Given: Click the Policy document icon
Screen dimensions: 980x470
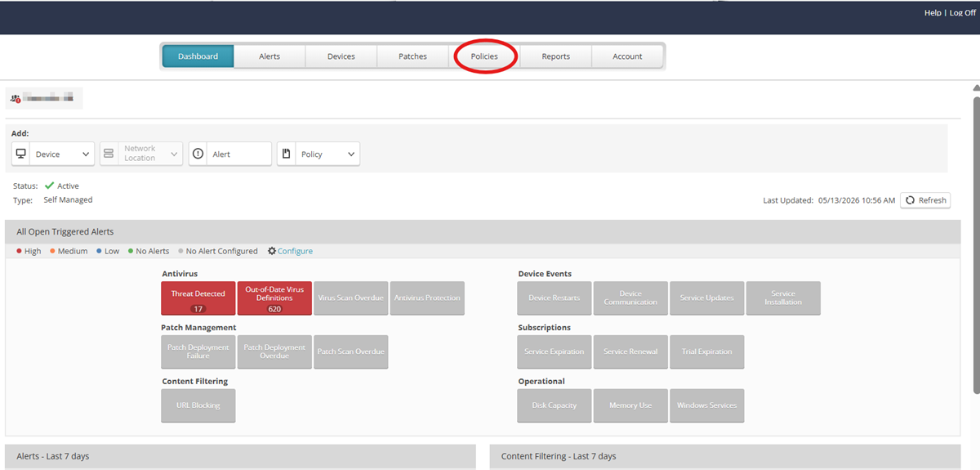Looking at the screenshot, I should (286, 154).
